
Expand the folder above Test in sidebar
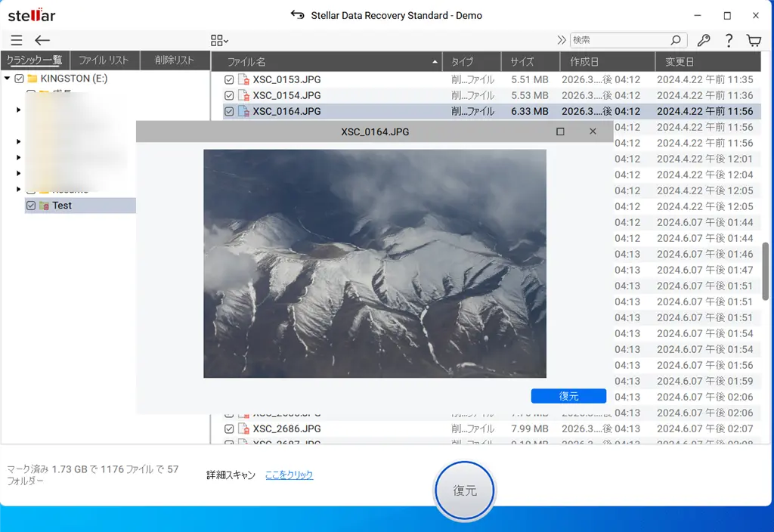coord(17,190)
